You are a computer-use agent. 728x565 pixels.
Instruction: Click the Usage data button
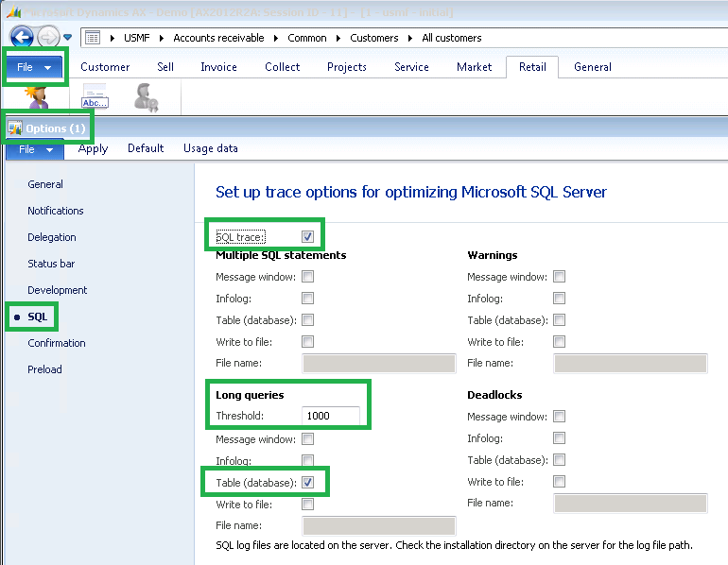point(210,148)
